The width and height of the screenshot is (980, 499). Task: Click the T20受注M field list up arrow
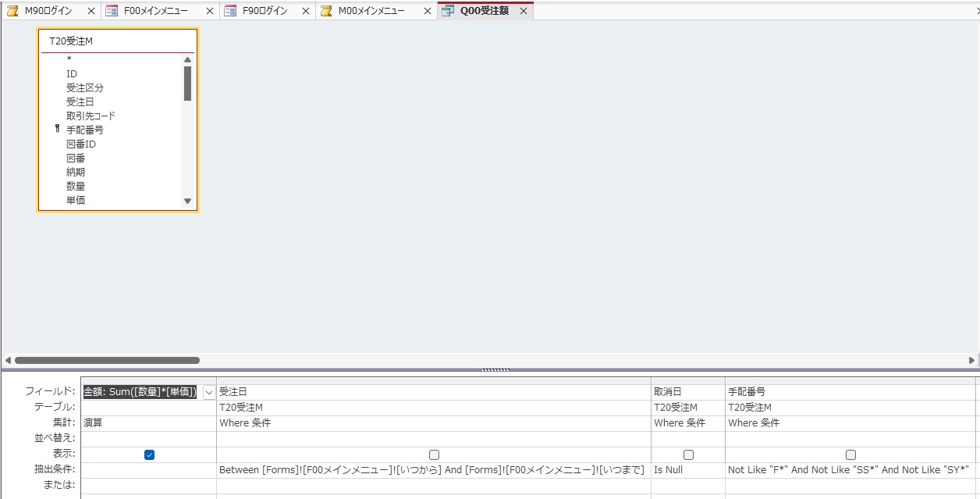[x=187, y=60]
